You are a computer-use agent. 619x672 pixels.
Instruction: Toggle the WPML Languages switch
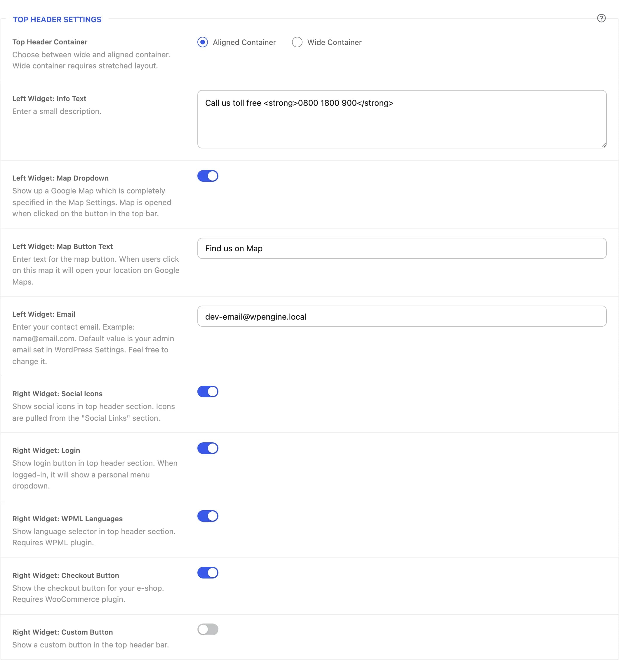tap(208, 516)
